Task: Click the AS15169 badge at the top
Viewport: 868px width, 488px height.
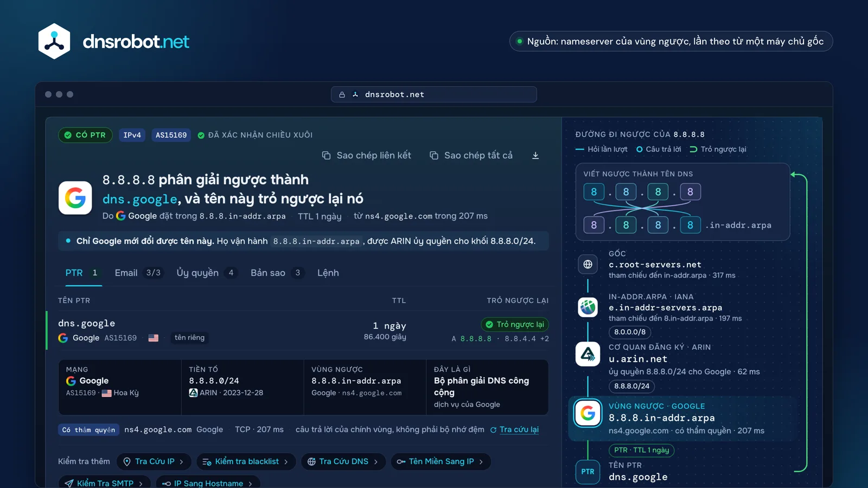Action: pos(171,135)
